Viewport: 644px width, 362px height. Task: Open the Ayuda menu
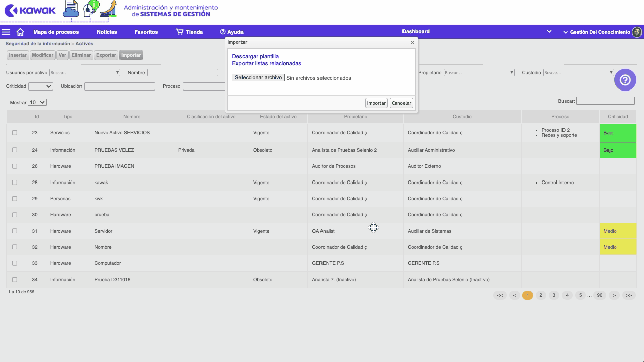(231, 32)
